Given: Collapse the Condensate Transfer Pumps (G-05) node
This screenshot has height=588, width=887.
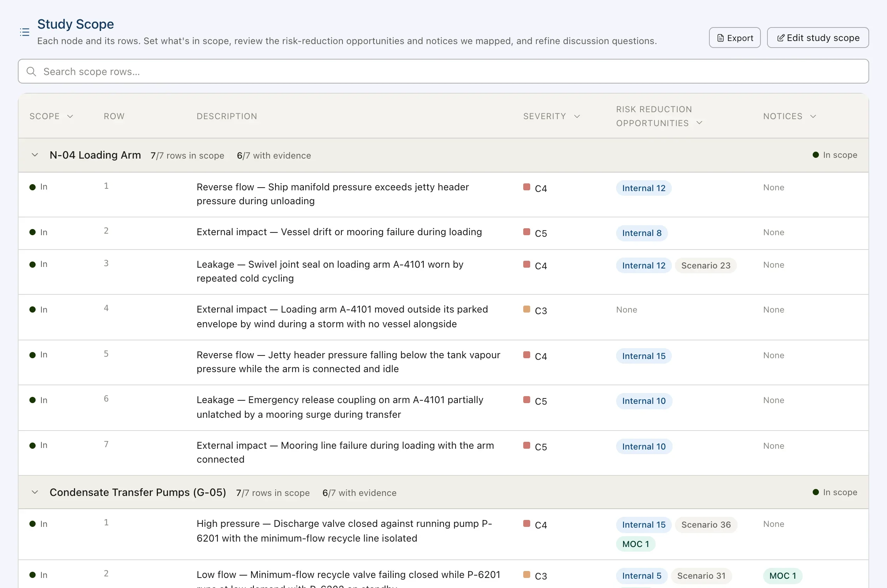Looking at the screenshot, I should [35, 492].
